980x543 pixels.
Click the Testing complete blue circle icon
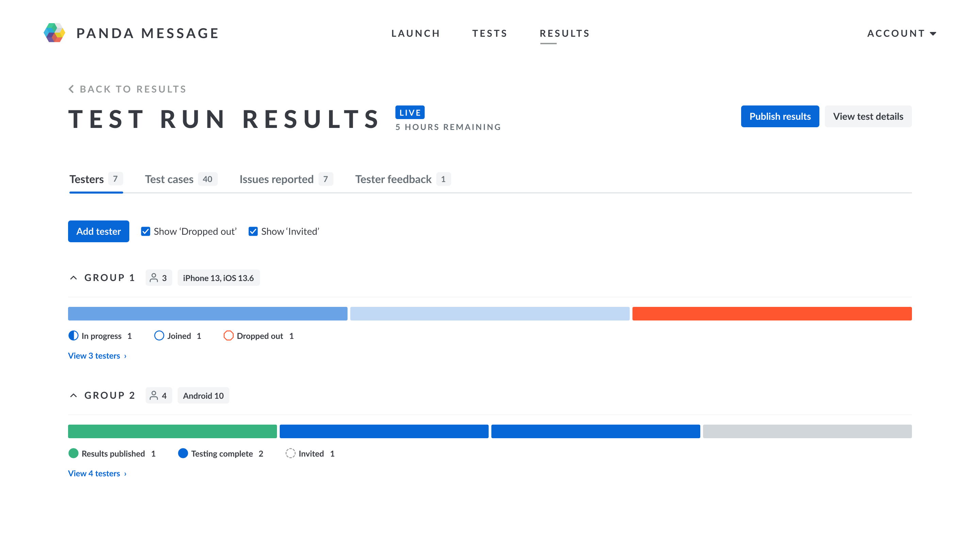tap(183, 453)
